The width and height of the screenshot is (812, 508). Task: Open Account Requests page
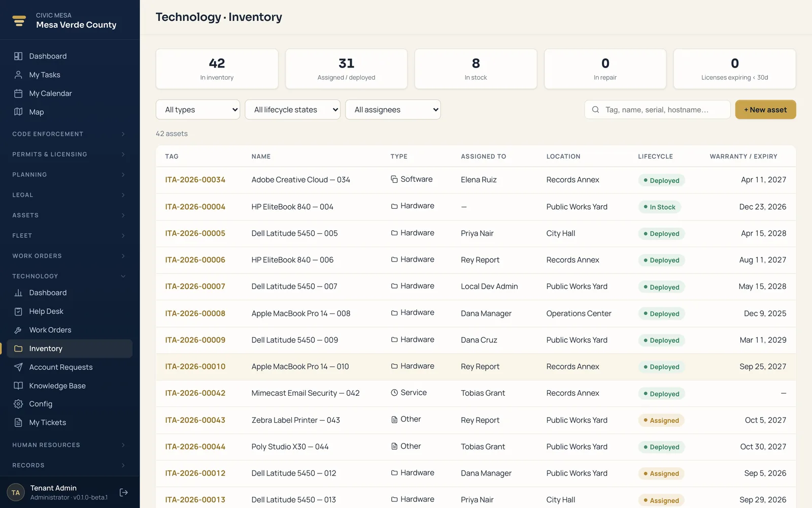pos(70,367)
